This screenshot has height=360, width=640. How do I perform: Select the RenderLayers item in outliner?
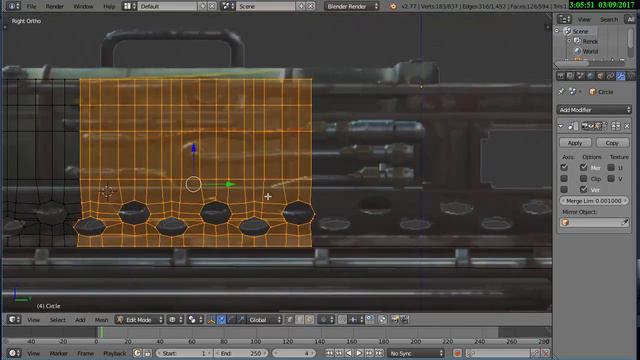(x=590, y=41)
